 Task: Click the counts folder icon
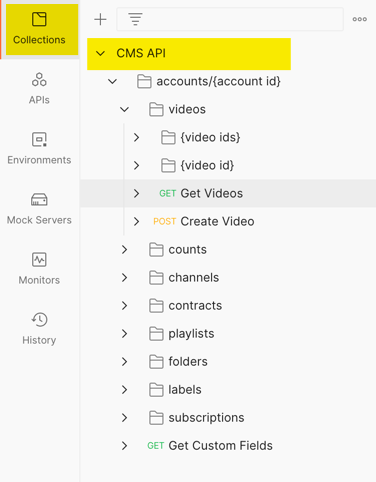[x=156, y=249]
